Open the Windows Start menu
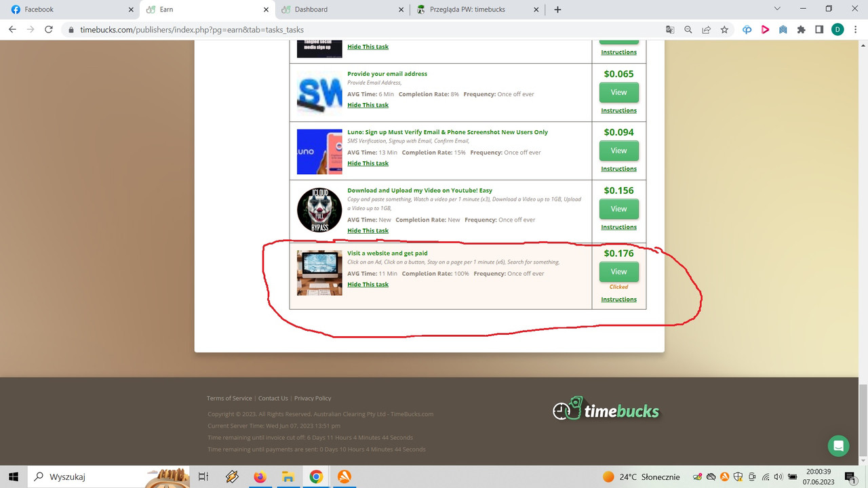The height and width of the screenshot is (488, 868). (x=13, y=476)
